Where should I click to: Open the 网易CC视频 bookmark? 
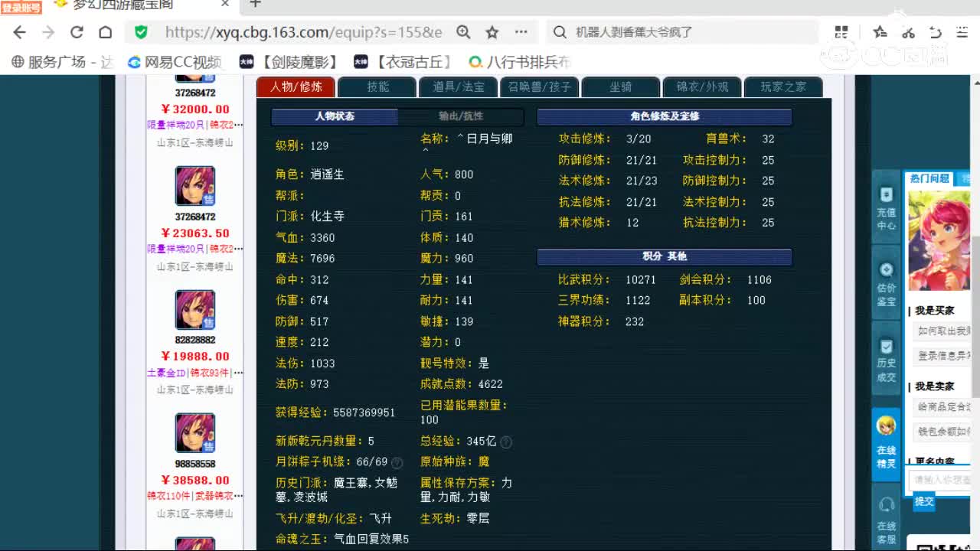175,62
